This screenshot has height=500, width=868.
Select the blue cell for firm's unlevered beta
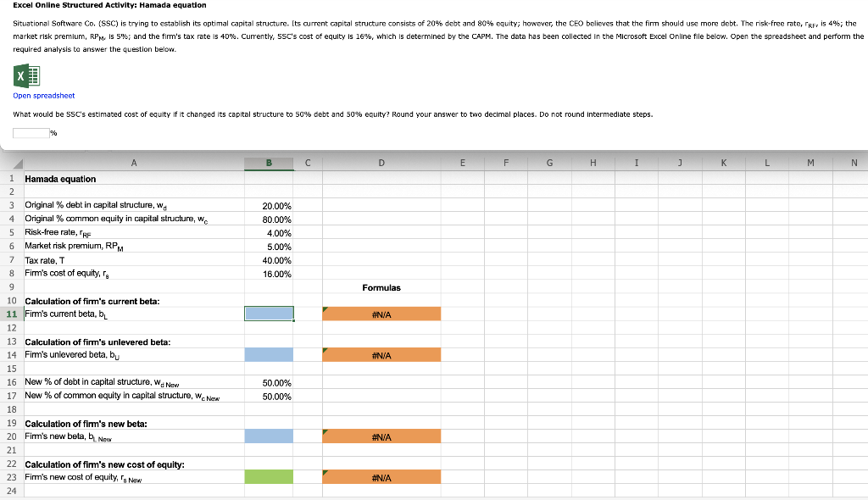pos(269,354)
